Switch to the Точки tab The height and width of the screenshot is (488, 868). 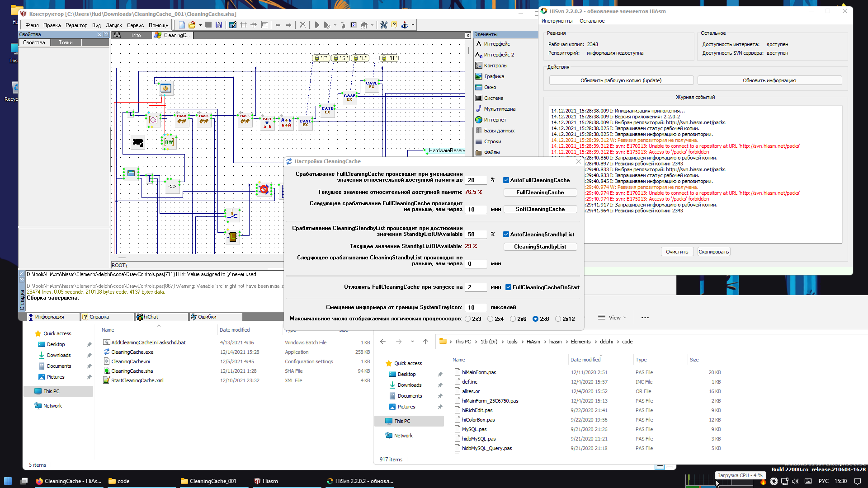(66, 42)
